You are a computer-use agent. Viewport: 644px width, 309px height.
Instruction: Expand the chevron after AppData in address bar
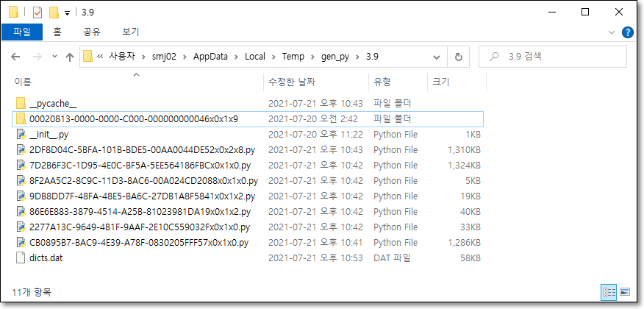(236, 57)
